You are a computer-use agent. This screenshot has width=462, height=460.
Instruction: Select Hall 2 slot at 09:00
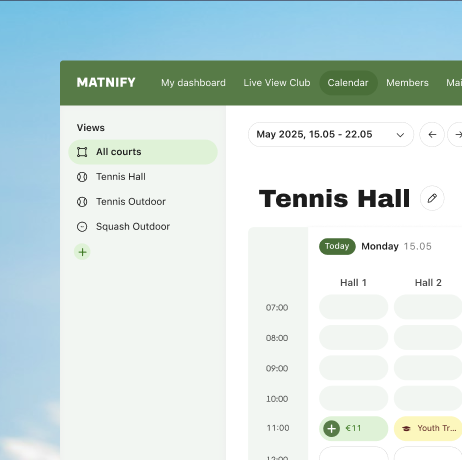click(428, 368)
